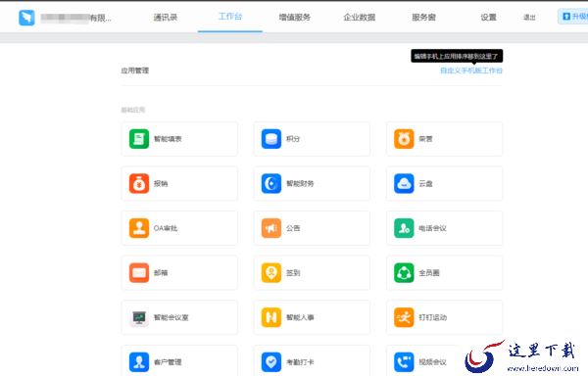Image resolution: width=588 pixels, height=376 pixels.
Task: Open the 增值服务 tab
Action: 295,18
